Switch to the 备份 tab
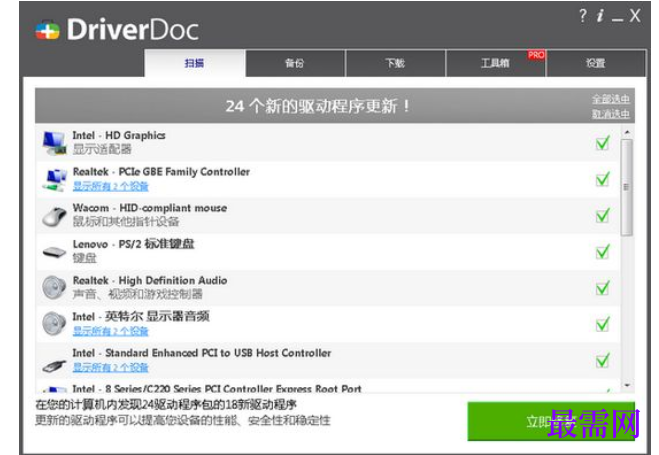 [x=295, y=63]
